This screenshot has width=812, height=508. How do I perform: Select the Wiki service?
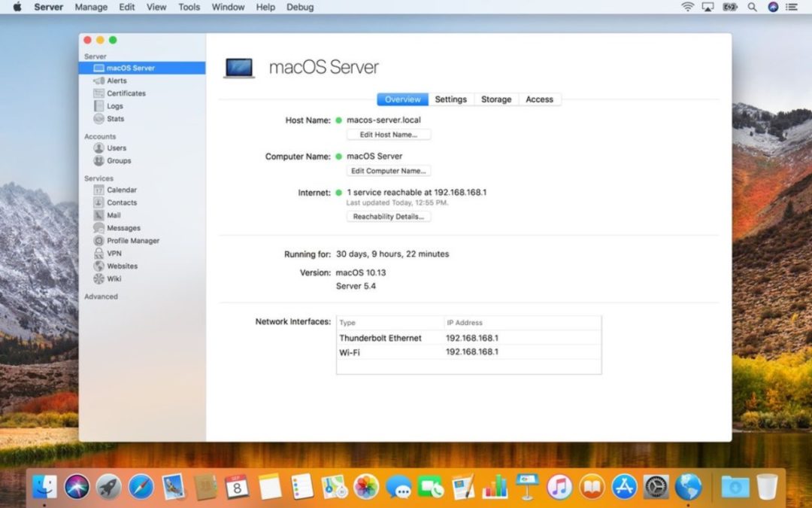pyautogui.click(x=114, y=278)
